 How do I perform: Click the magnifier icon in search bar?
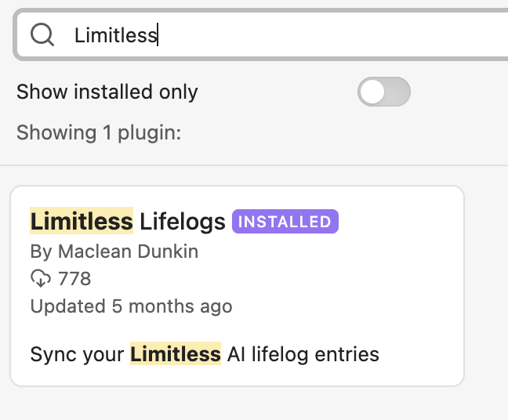point(42,34)
